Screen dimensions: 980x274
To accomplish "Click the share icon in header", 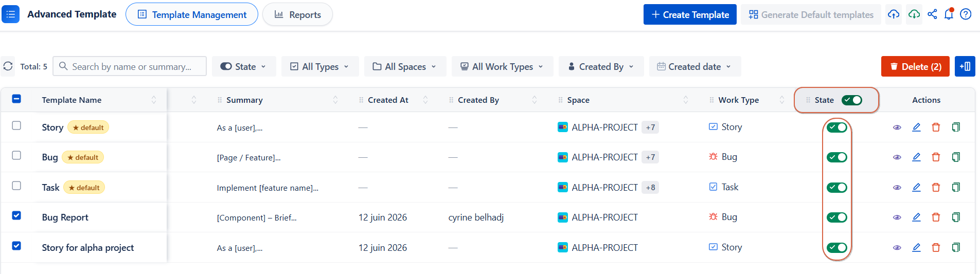I will click(x=932, y=14).
